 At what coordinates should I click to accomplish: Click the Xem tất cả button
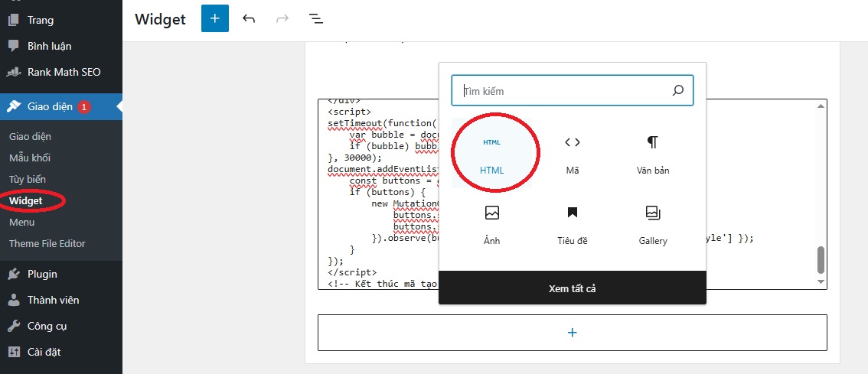(573, 288)
